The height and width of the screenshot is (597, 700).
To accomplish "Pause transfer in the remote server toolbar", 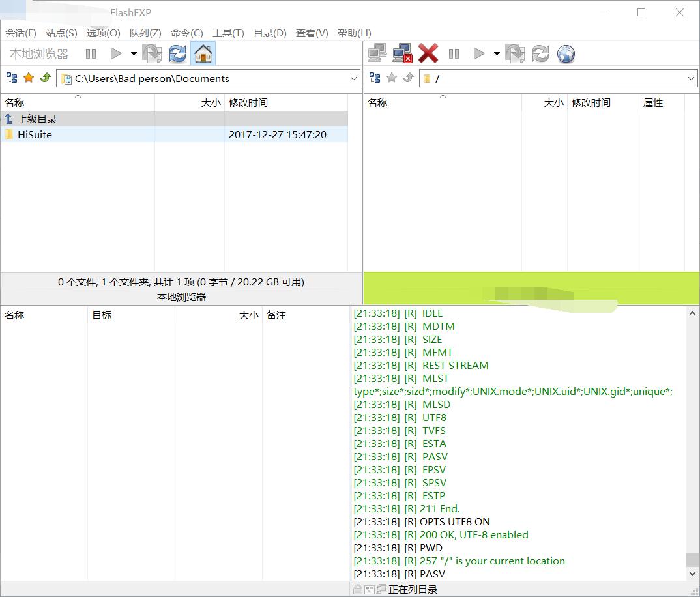I will pos(454,54).
